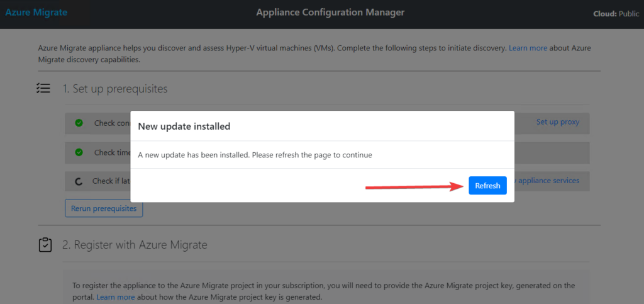Open the Azure Migrate header link
Screen dimensions: 644x304
point(36,13)
